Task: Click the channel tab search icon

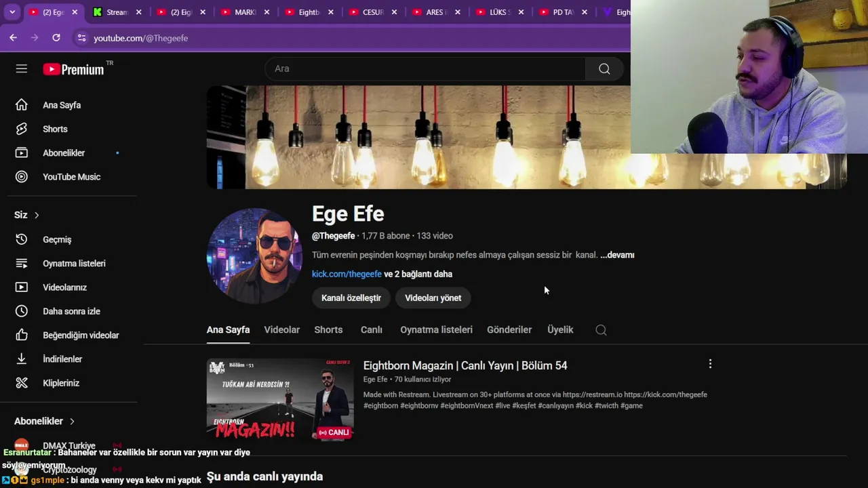Action: (601, 330)
